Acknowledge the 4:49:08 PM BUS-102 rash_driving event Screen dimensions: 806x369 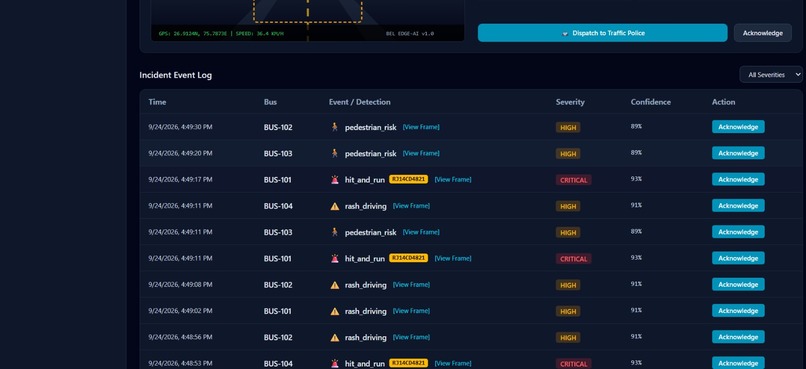pyautogui.click(x=738, y=284)
